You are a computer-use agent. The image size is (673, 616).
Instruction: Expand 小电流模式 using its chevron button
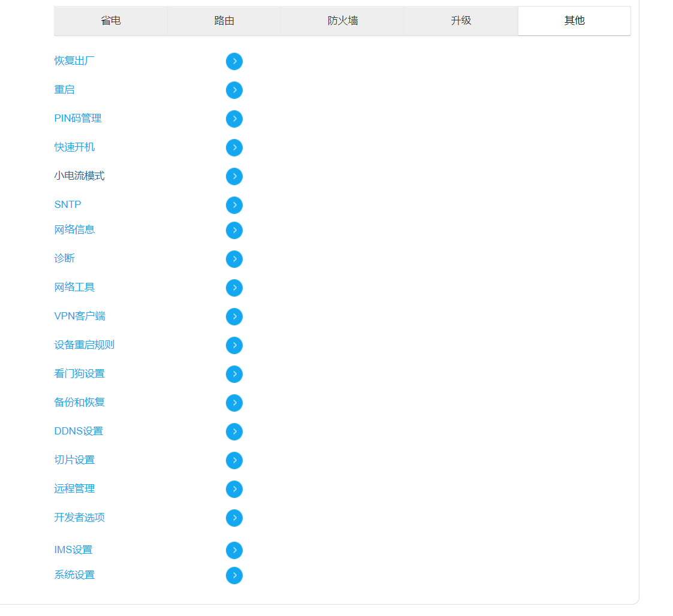click(x=234, y=176)
